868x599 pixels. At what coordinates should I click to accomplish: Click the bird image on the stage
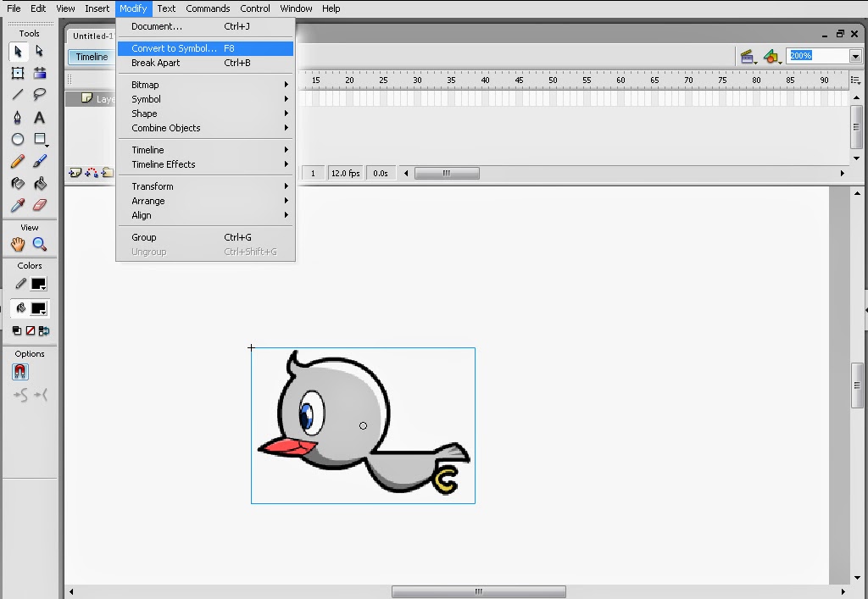coord(363,425)
